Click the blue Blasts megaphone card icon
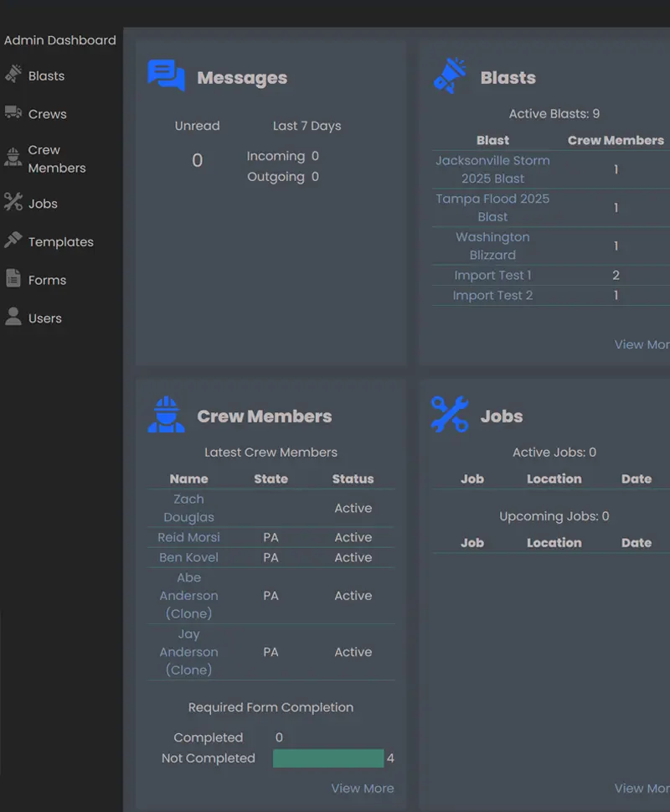 click(450, 75)
